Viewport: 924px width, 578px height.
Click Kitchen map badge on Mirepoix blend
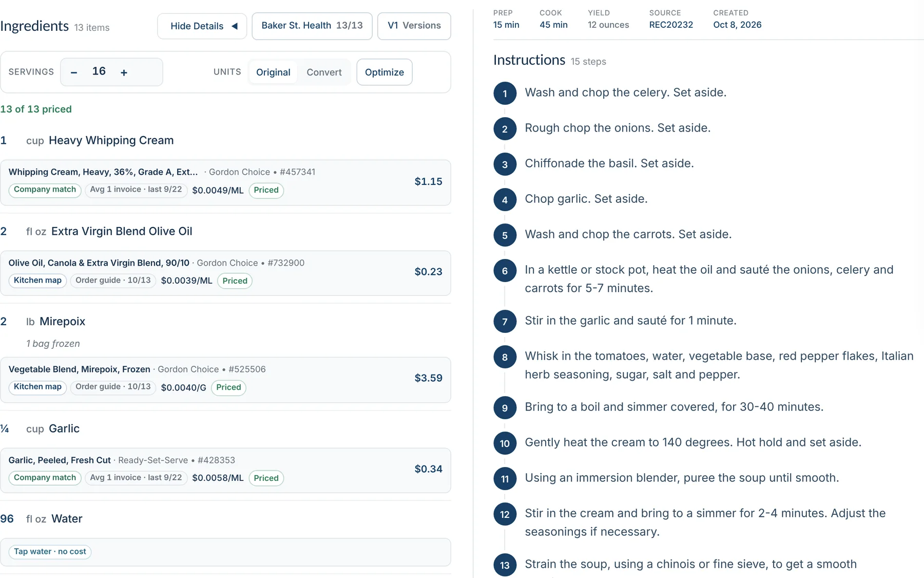[x=37, y=387]
